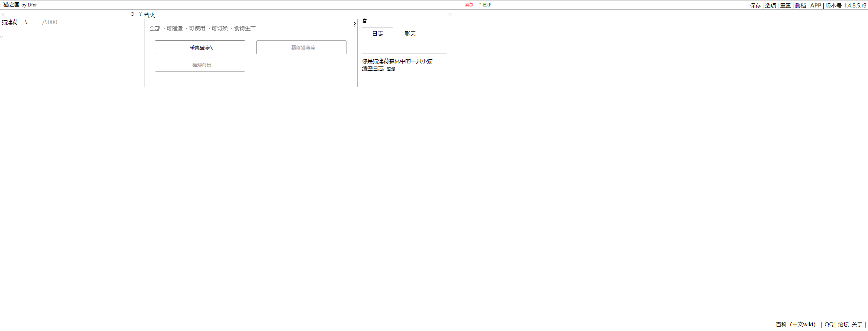Image resolution: width=868 pixels, height=331 pixels.
Task: Click the 清空日志 link
Action: click(x=373, y=69)
